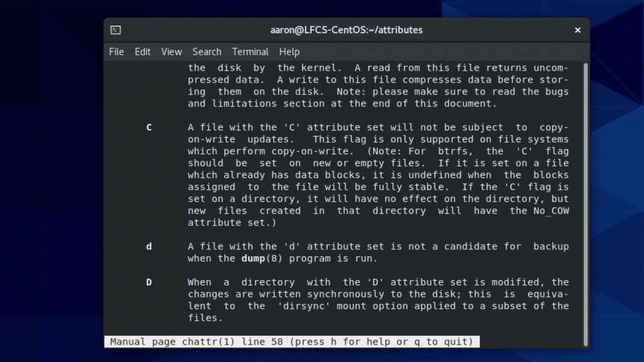Click the word 'No_COW' in text
The height and width of the screenshot is (362, 644).
551,211
